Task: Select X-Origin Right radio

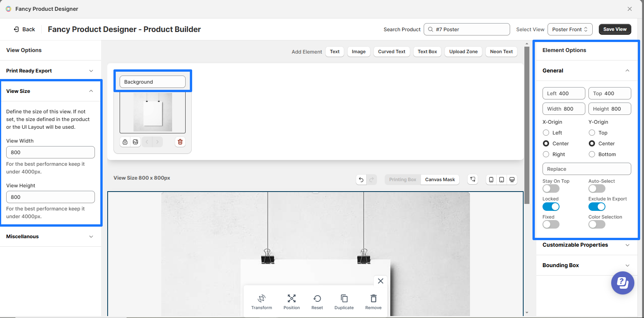Action: pyautogui.click(x=546, y=154)
